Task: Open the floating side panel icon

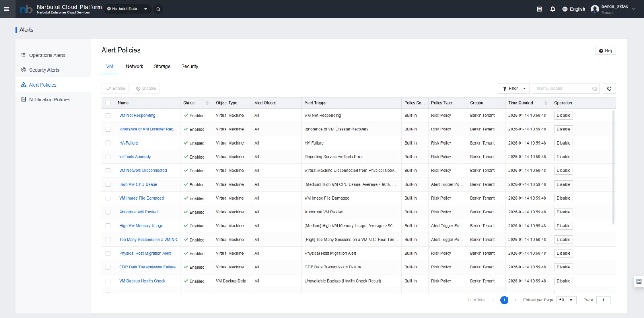Action: [x=639, y=281]
